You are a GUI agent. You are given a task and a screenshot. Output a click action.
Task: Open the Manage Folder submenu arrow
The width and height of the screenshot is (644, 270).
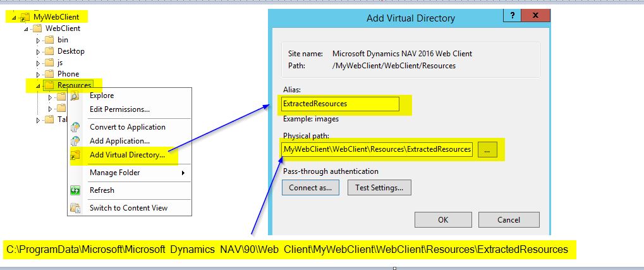(183, 173)
